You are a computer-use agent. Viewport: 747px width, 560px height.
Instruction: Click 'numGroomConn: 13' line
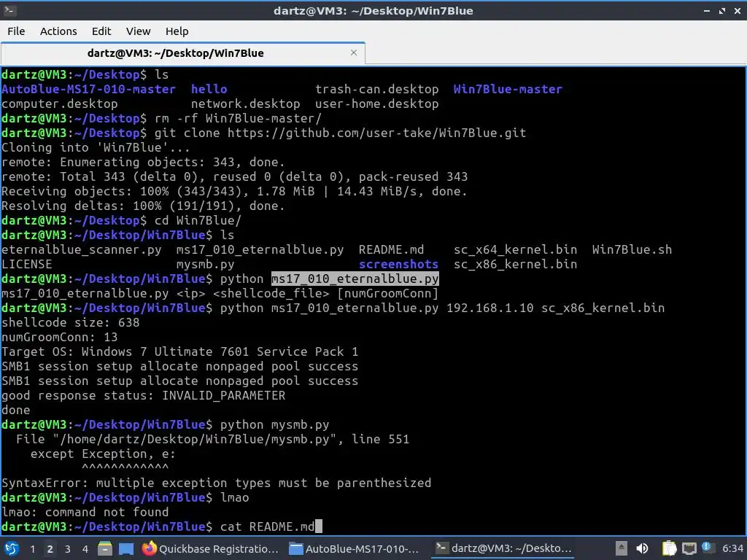click(60, 337)
